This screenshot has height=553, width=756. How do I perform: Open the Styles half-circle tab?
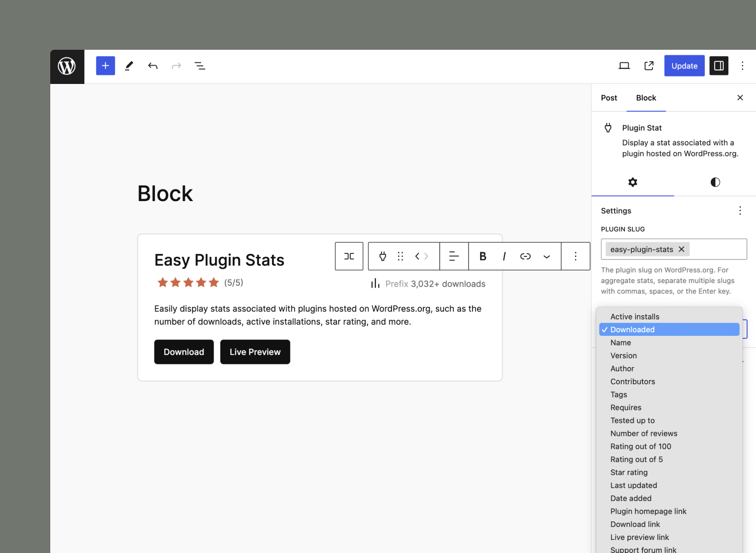pyautogui.click(x=715, y=182)
